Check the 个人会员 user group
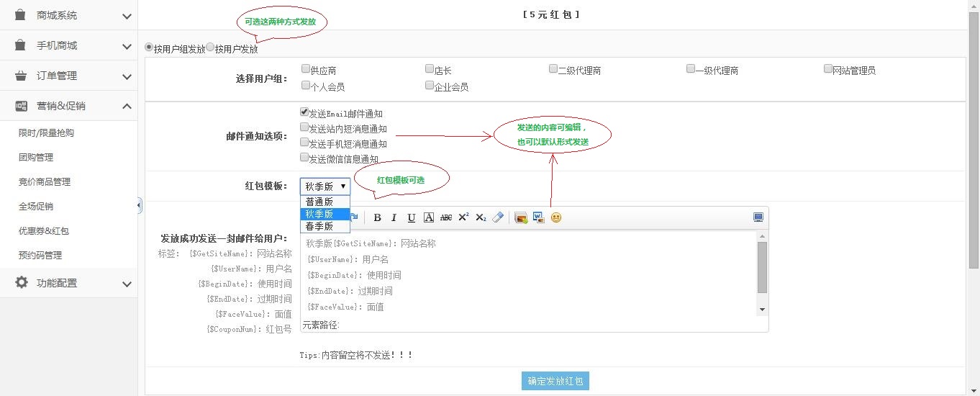980x396 pixels. coord(306,86)
